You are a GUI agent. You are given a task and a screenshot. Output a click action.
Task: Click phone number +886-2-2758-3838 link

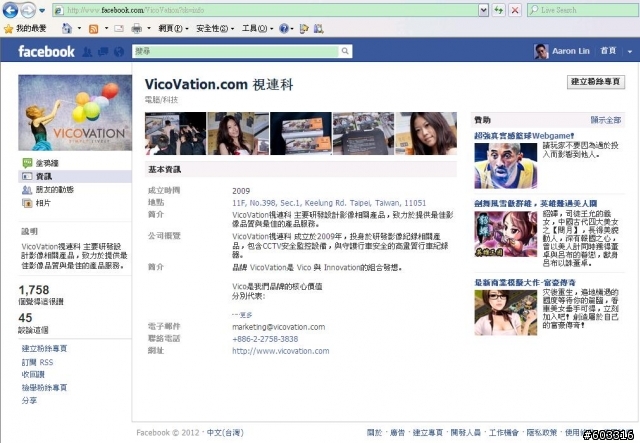(265, 339)
